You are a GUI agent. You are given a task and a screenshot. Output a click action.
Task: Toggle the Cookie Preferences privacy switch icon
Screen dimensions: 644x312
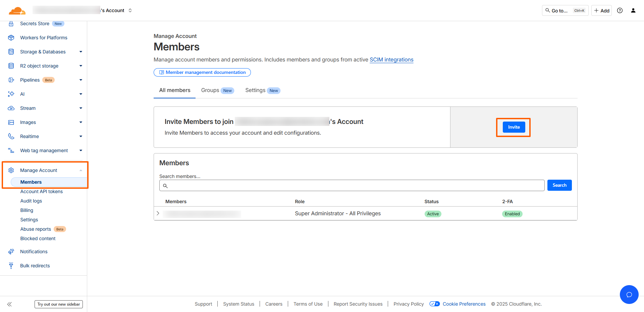coord(434,304)
